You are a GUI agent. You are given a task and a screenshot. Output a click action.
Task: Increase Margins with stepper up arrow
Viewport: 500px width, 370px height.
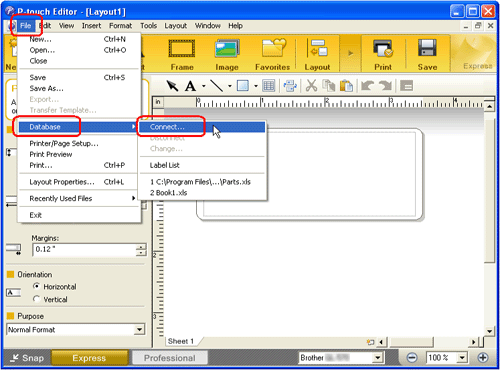click(141, 247)
